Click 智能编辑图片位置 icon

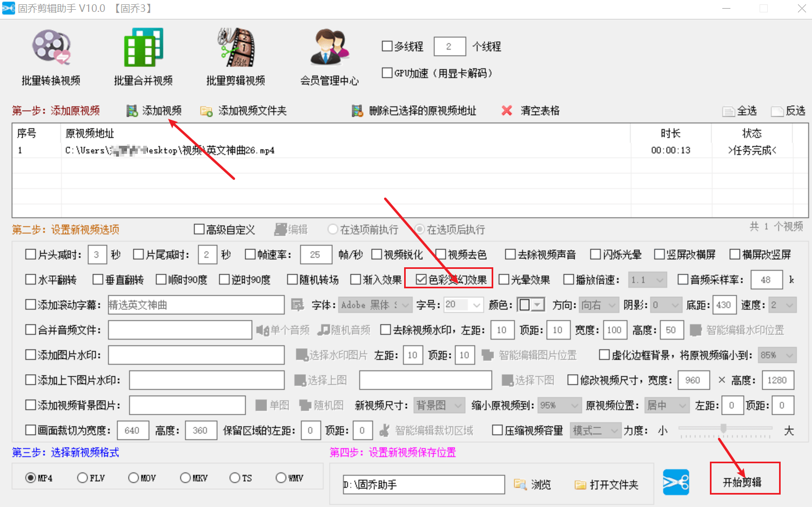pyautogui.click(x=488, y=355)
